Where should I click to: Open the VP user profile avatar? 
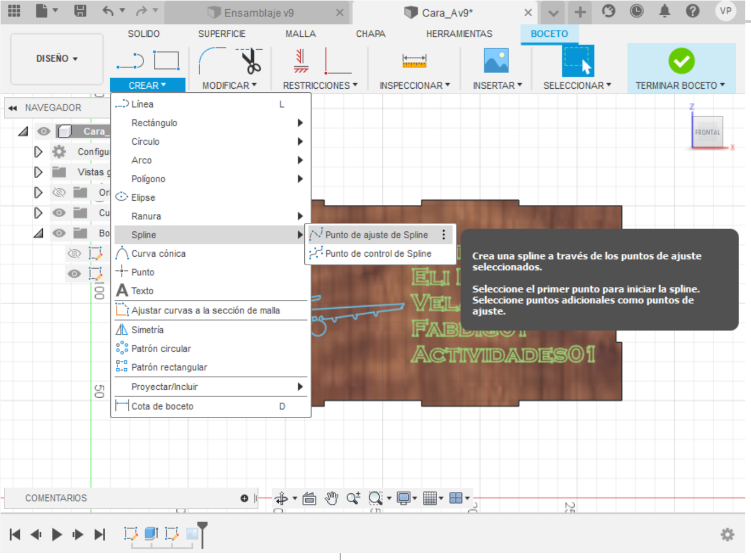click(x=726, y=11)
